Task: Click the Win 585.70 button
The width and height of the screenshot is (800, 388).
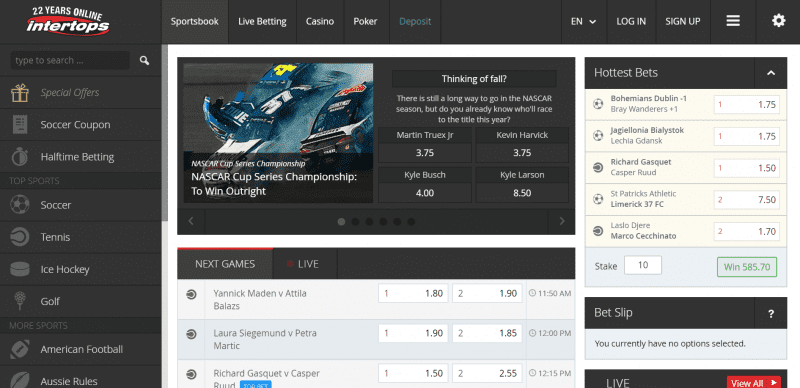Action: [747, 267]
